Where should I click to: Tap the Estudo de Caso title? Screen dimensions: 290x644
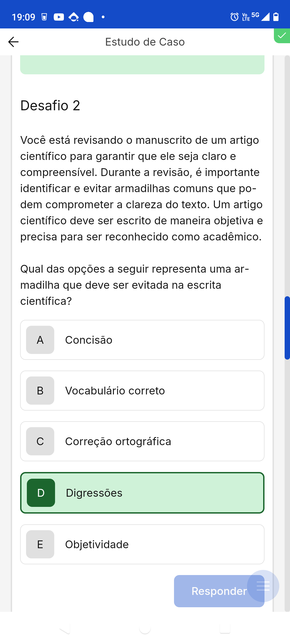(145, 42)
